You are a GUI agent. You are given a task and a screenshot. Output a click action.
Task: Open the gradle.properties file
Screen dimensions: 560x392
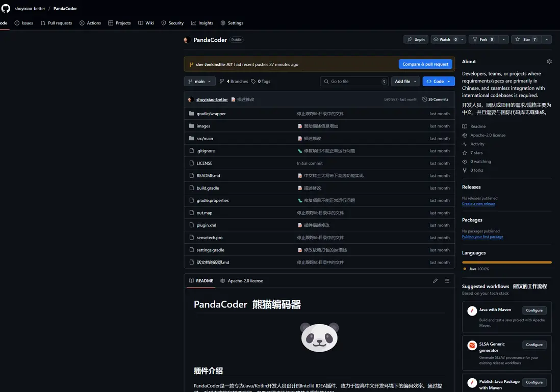(x=213, y=200)
